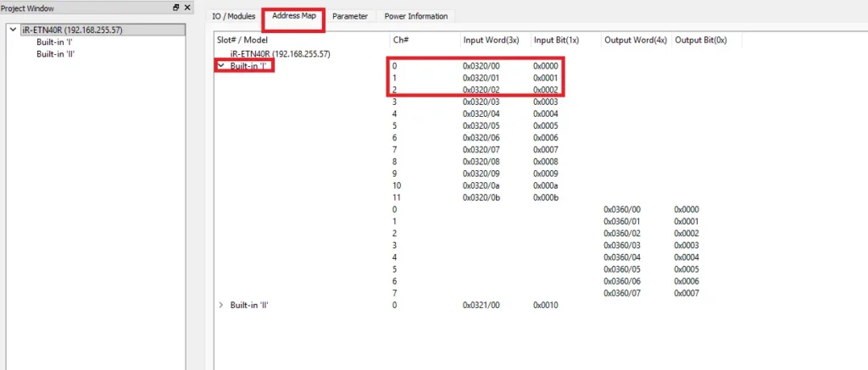
Task: Click the Output Word(4x) column header
Action: [x=636, y=40]
